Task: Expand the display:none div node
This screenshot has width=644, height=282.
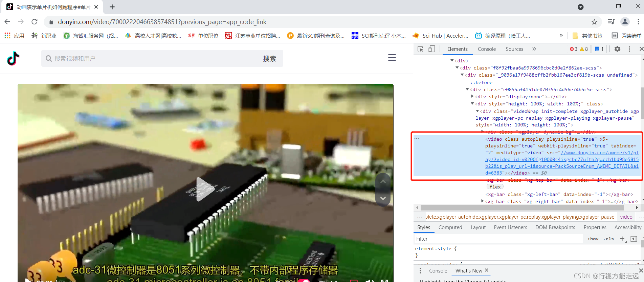Action: click(x=472, y=97)
